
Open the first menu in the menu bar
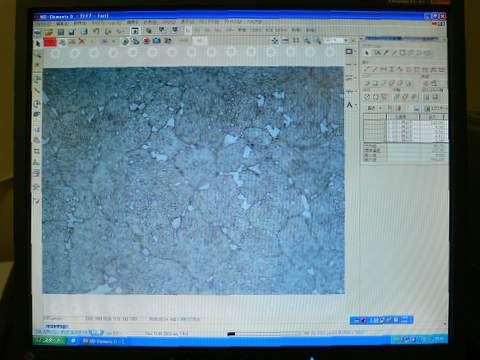click(42, 24)
